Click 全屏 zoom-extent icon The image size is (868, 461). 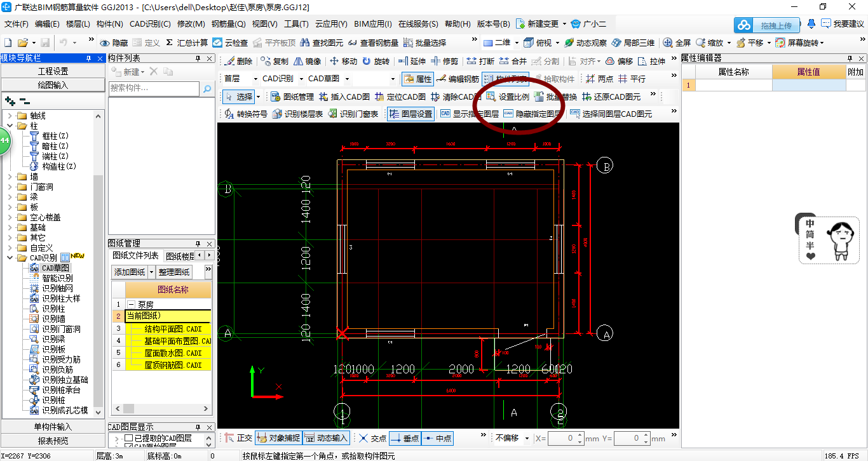(x=668, y=43)
